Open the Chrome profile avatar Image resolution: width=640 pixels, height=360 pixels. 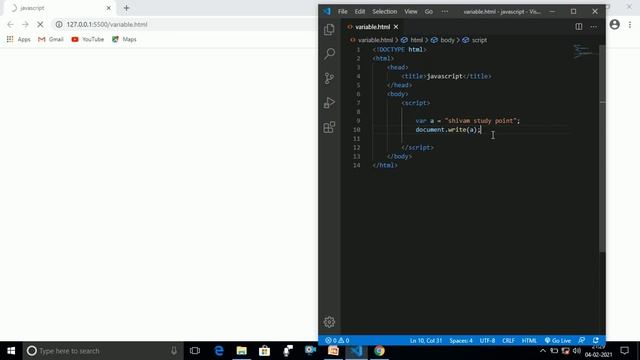pos(614,24)
